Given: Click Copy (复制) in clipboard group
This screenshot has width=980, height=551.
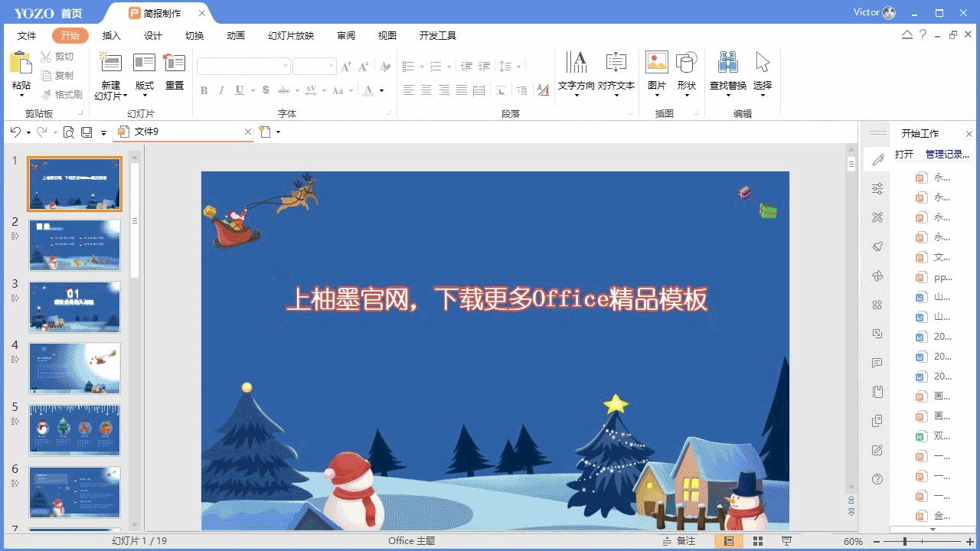Looking at the screenshot, I should (x=57, y=76).
